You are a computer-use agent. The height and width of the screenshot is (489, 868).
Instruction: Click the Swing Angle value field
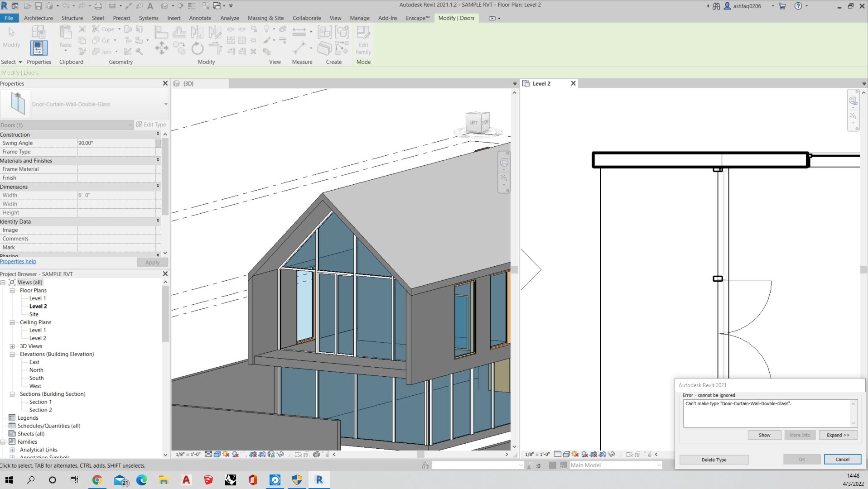pos(116,143)
